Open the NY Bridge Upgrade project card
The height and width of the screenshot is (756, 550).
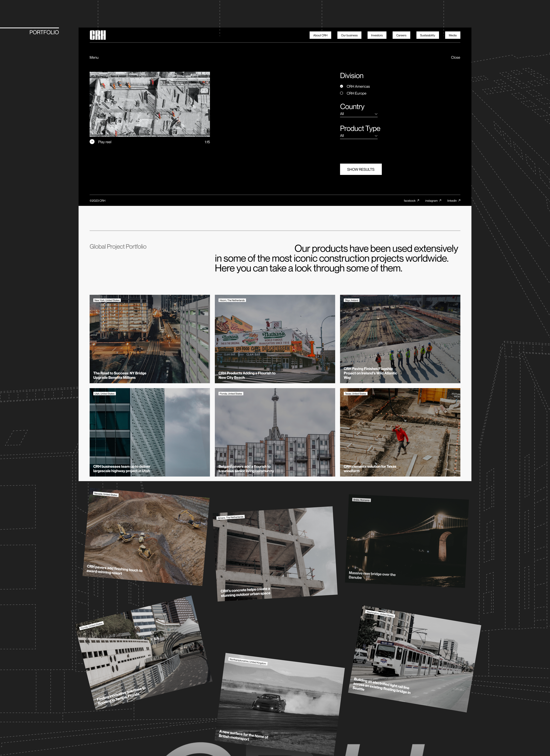[150, 339]
